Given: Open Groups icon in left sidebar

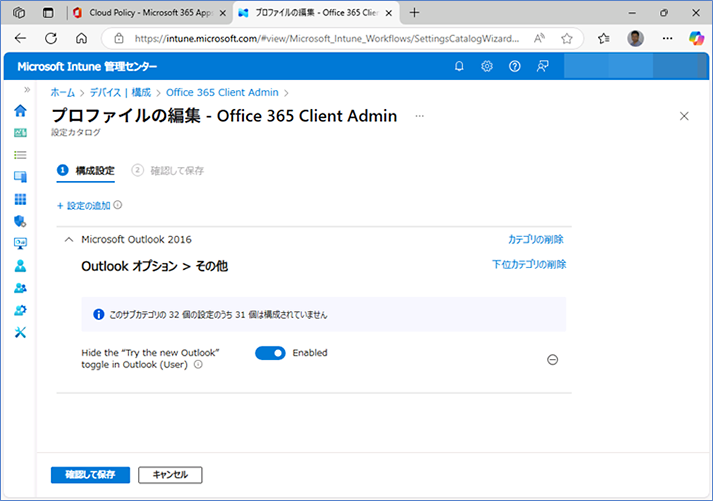Looking at the screenshot, I should 20,288.
